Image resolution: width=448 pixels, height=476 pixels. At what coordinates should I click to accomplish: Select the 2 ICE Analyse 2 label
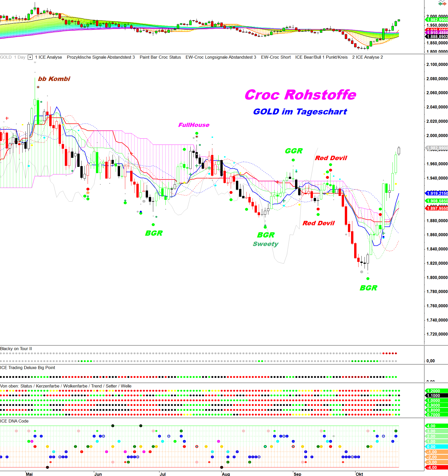[367, 57]
